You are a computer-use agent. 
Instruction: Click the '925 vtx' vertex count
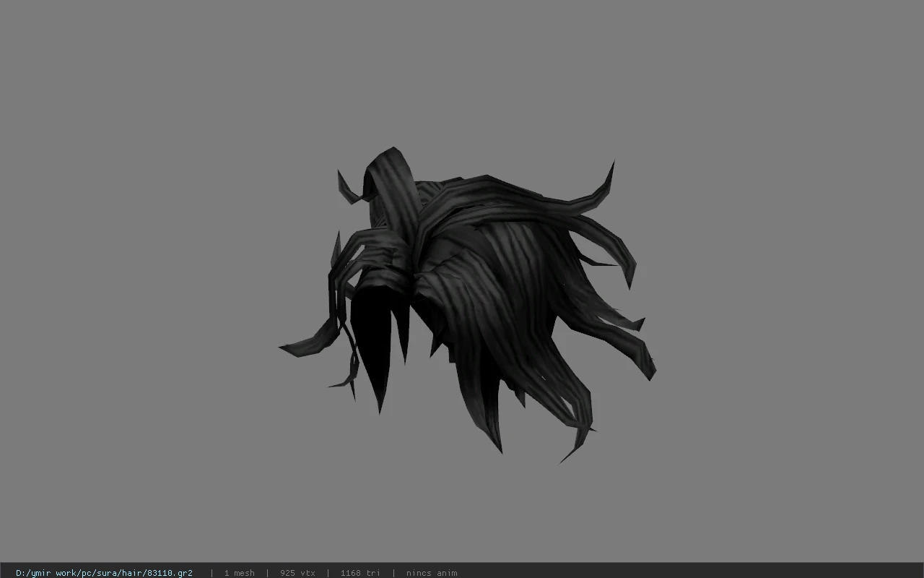point(297,573)
